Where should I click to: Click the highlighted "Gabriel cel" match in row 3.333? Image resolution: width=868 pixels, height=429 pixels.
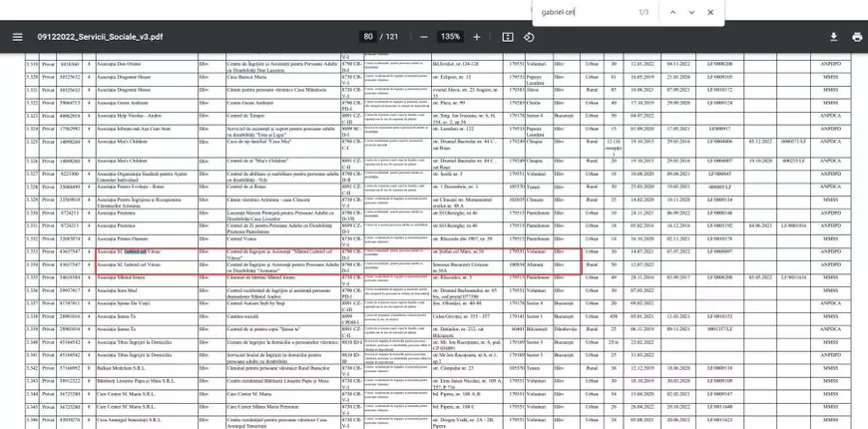tap(135, 251)
